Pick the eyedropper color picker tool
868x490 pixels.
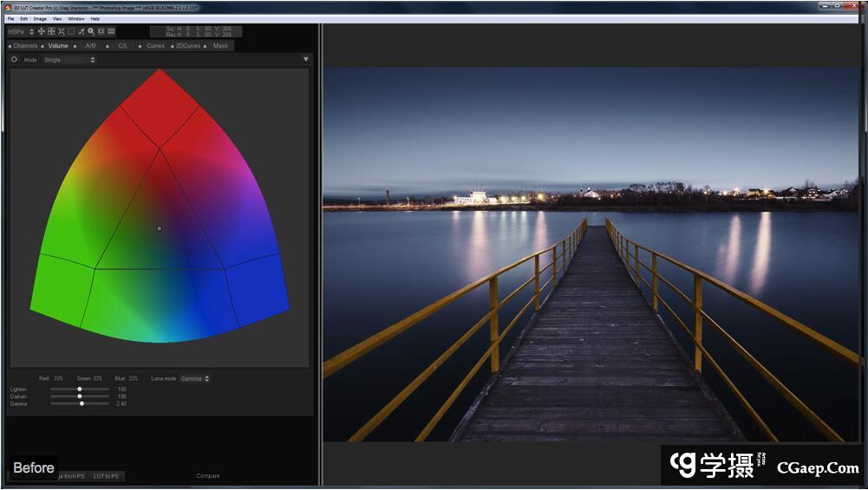tap(82, 31)
